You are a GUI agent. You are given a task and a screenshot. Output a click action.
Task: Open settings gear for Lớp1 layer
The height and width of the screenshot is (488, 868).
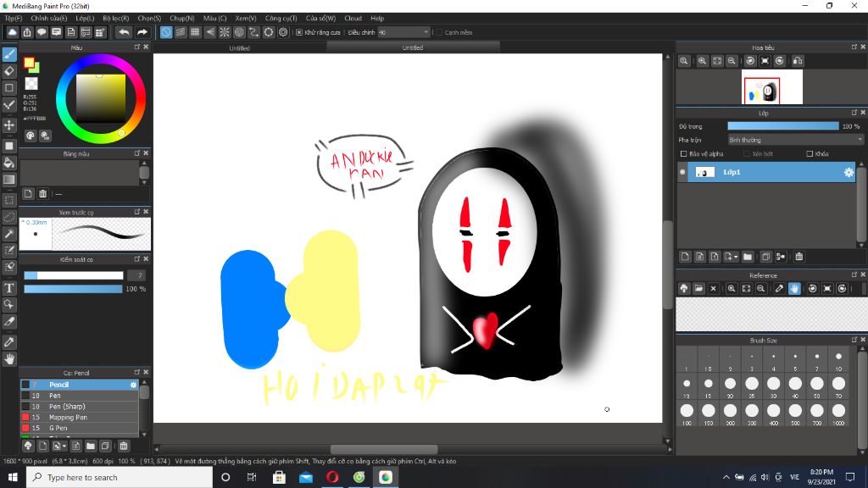[x=849, y=173]
